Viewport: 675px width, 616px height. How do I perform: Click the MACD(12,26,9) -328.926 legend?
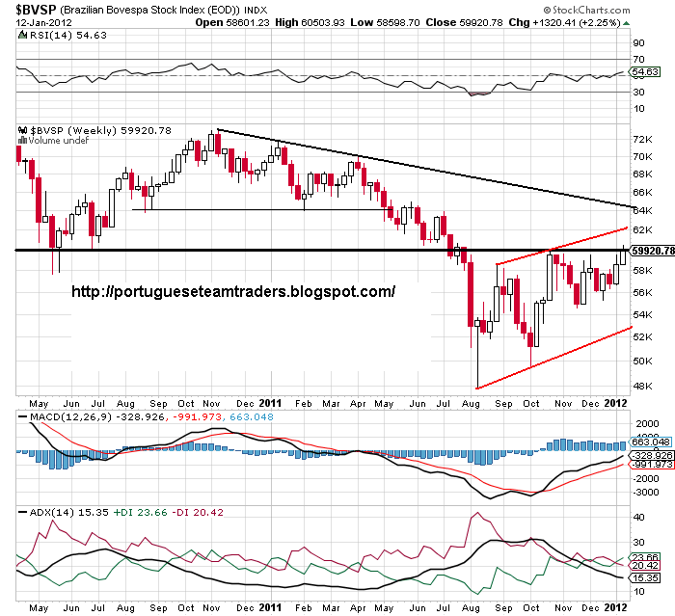tap(97, 416)
